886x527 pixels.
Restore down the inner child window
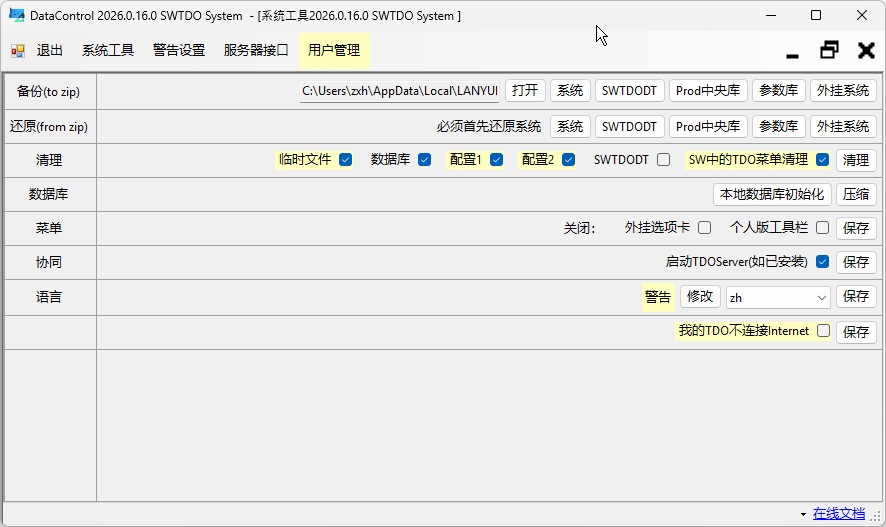coord(829,50)
